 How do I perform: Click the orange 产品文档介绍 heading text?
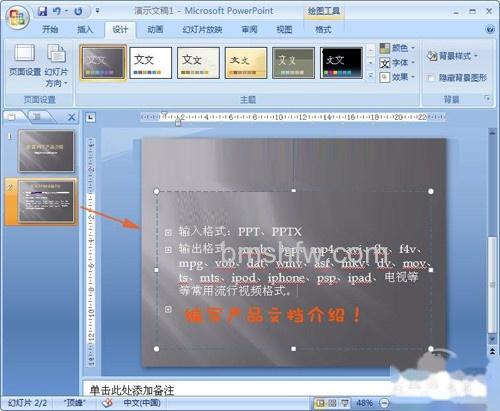(273, 315)
